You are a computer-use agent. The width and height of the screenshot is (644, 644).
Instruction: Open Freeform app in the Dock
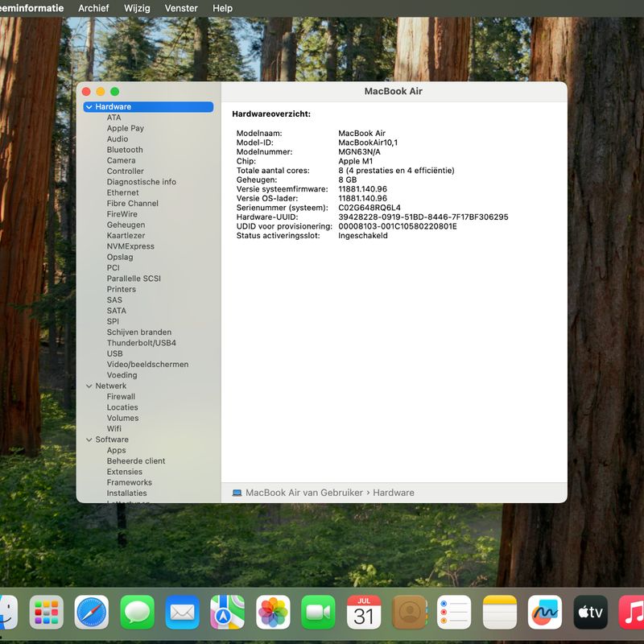click(545, 613)
